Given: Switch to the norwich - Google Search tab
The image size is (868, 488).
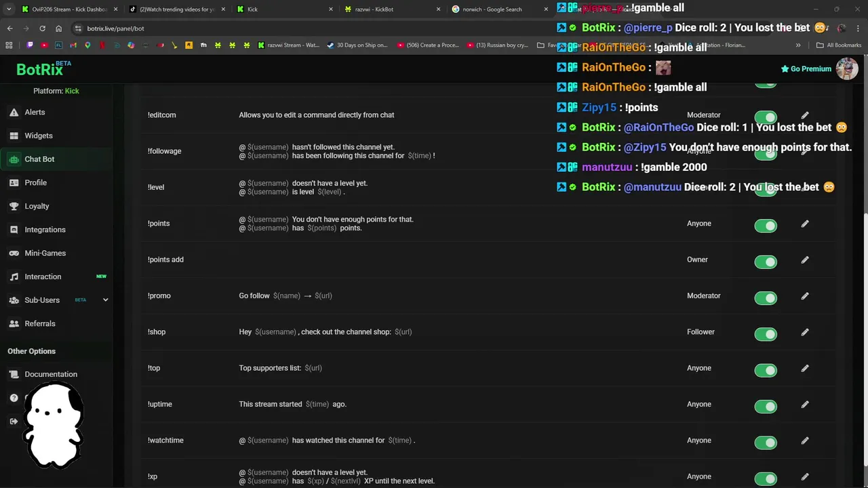Looking at the screenshot, I should coord(499,9).
